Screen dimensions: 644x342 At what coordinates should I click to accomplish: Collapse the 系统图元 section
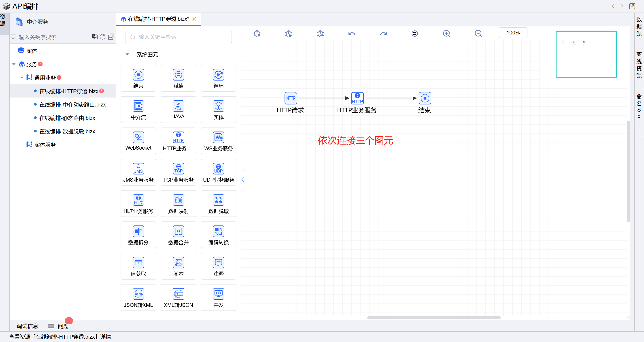(127, 55)
